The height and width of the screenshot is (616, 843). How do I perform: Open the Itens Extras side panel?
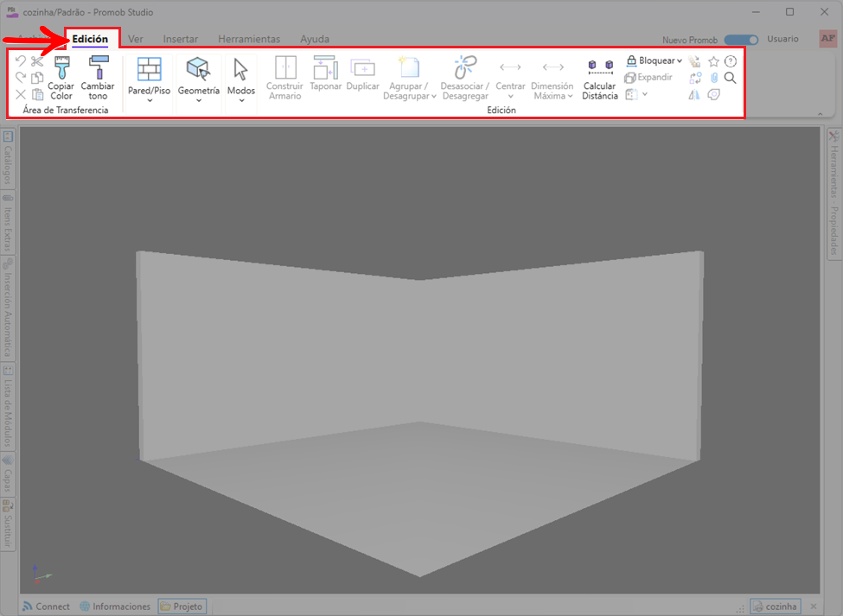[8, 222]
